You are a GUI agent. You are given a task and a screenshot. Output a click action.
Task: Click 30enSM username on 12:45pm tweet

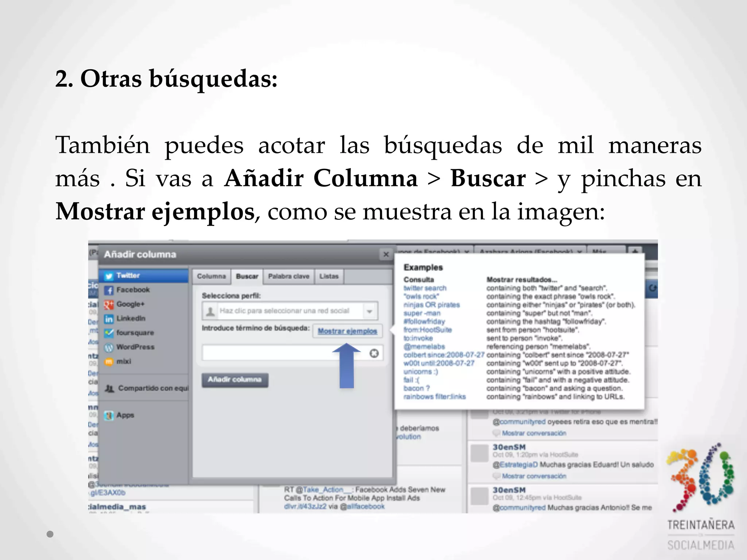tap(509, 490)
